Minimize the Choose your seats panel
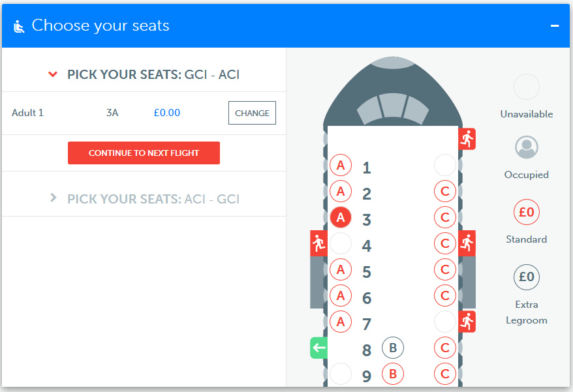The image size is (573, 392). (555, 26)
